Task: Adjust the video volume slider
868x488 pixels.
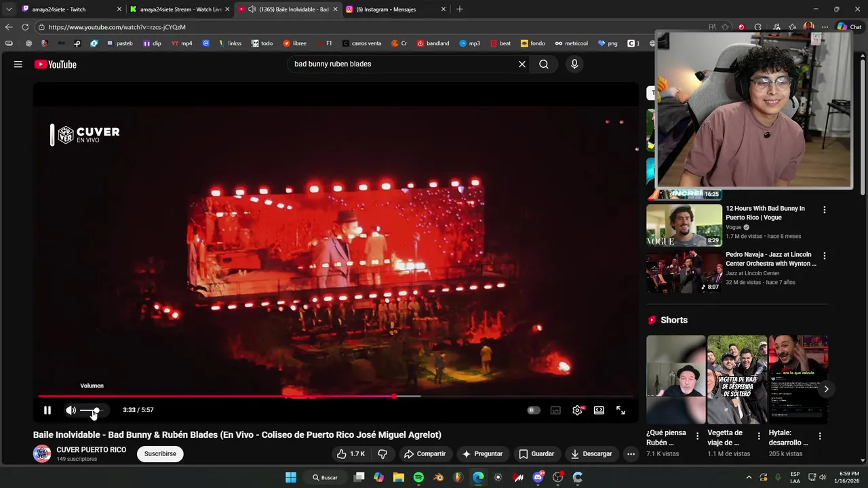Action: [x=91, y=410]
